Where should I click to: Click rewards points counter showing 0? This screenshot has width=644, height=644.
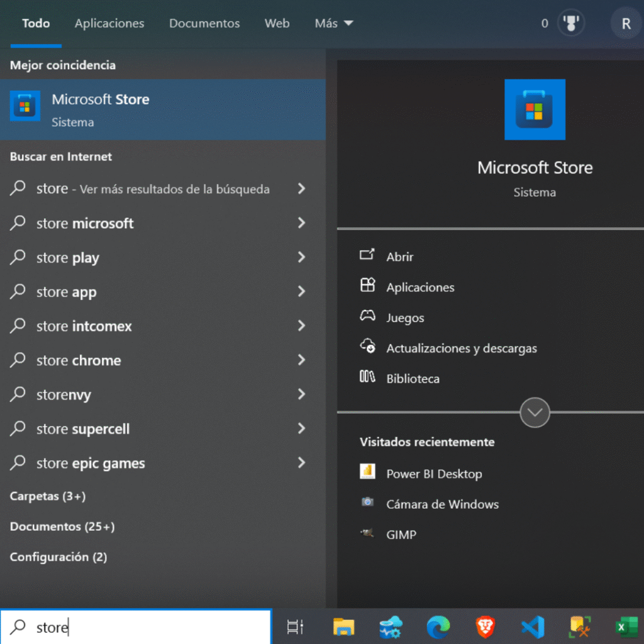[545, 23]
